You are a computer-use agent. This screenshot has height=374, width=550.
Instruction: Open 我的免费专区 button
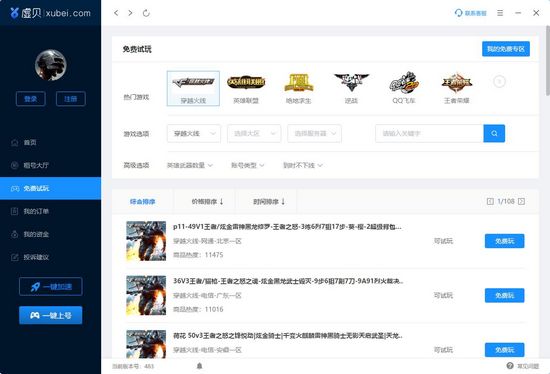pyautogui.click(x=506, y=49)
